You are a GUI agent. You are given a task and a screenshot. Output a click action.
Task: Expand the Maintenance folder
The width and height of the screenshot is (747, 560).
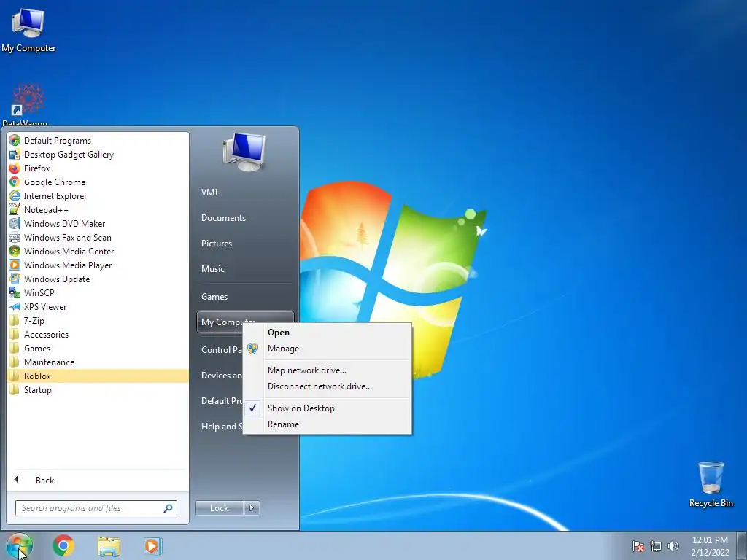coord(98,362)
